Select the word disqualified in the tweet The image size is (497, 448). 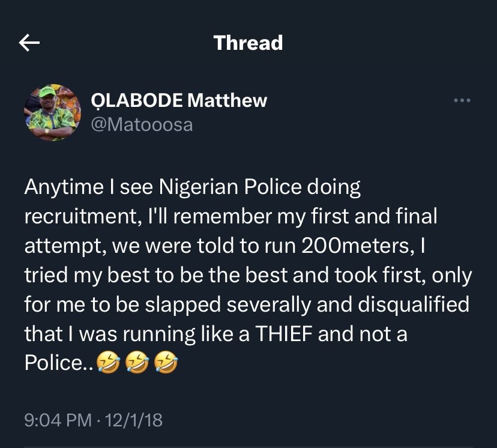click(414, 304)
